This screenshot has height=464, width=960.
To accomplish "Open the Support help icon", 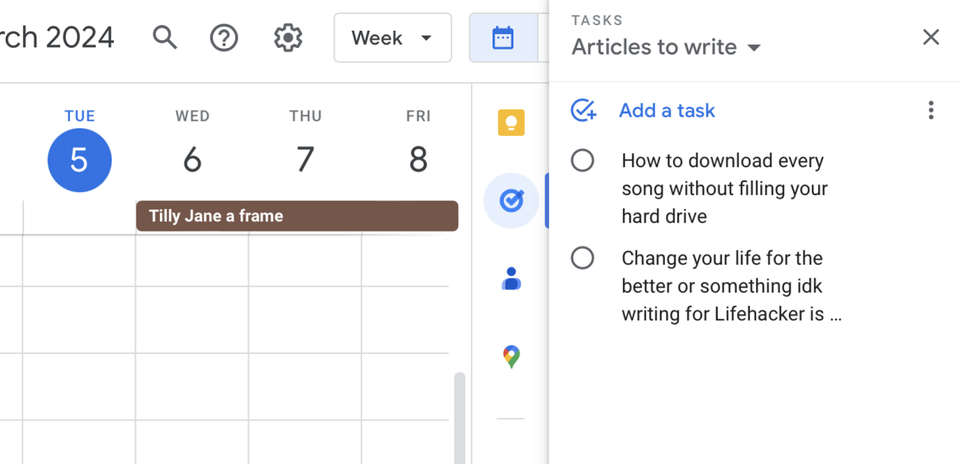I will pos(224,38).
